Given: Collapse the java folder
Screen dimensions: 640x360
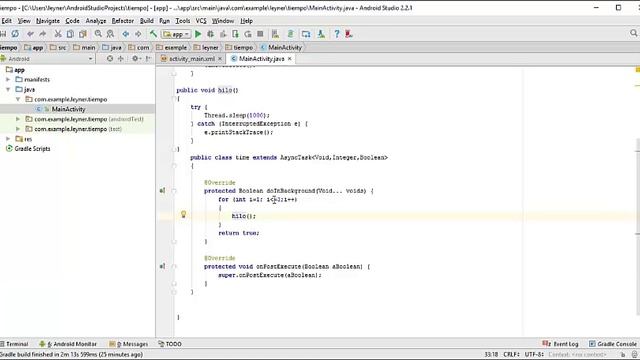Looking at the screenshot, I should coord(8,89).
